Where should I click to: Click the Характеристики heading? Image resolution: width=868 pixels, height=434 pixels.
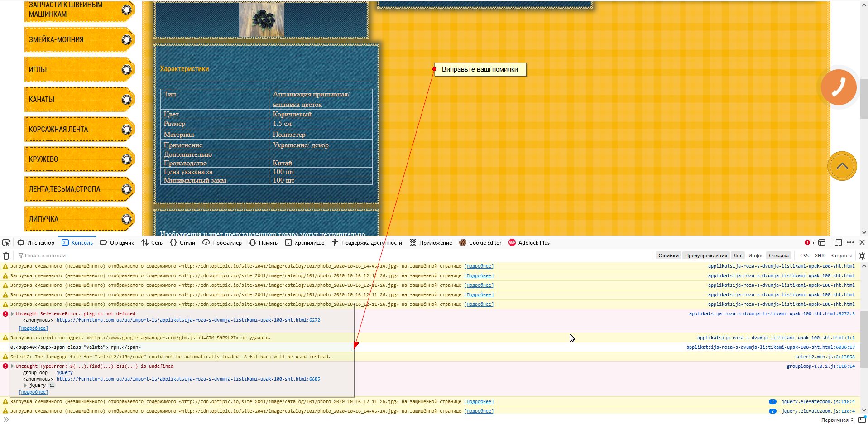pyautogui.click(x=184, y=69)
